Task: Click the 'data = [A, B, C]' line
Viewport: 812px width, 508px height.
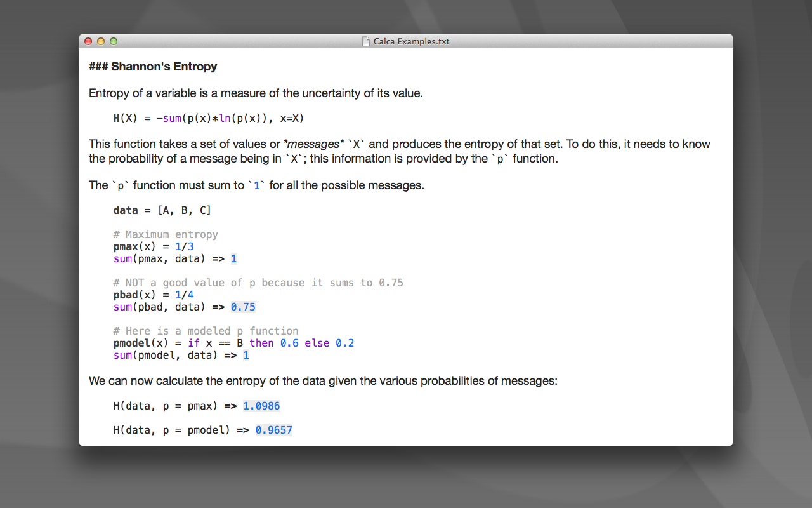Action: (162, 210)
